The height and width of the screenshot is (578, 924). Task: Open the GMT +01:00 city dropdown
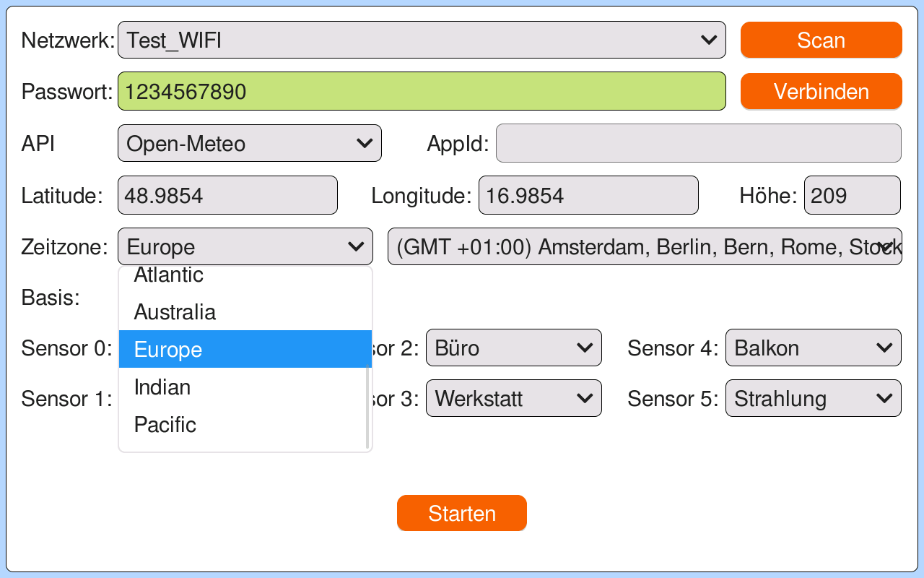(645, 246)
